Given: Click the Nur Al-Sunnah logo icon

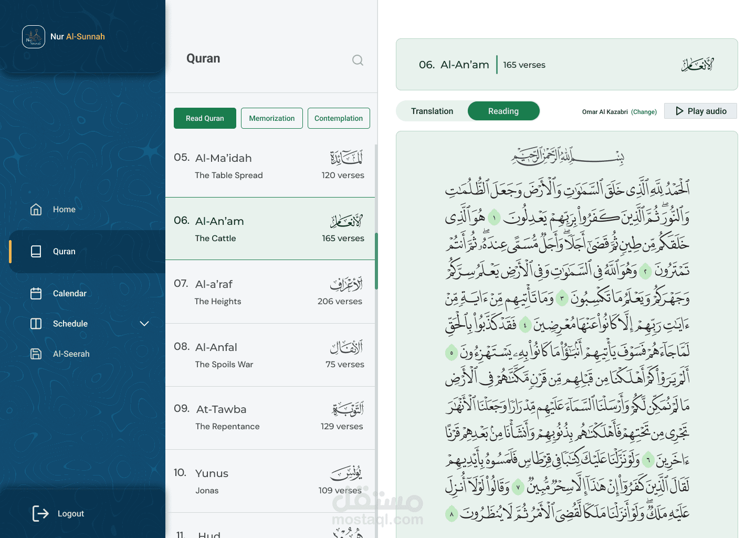Looking at the screenshot, I should point(34,37).
